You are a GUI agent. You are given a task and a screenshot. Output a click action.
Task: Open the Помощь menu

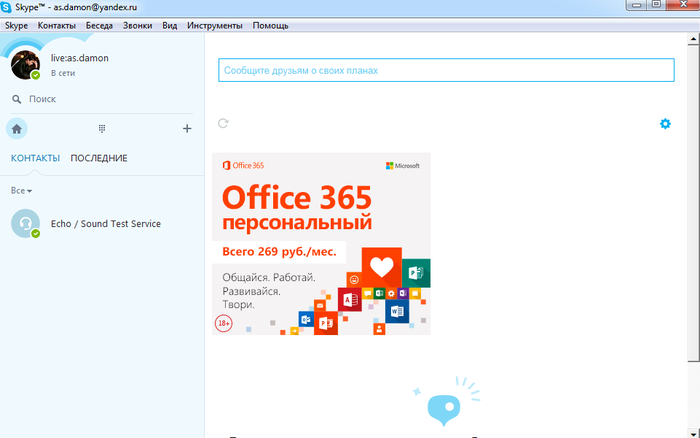pos(271,25)
